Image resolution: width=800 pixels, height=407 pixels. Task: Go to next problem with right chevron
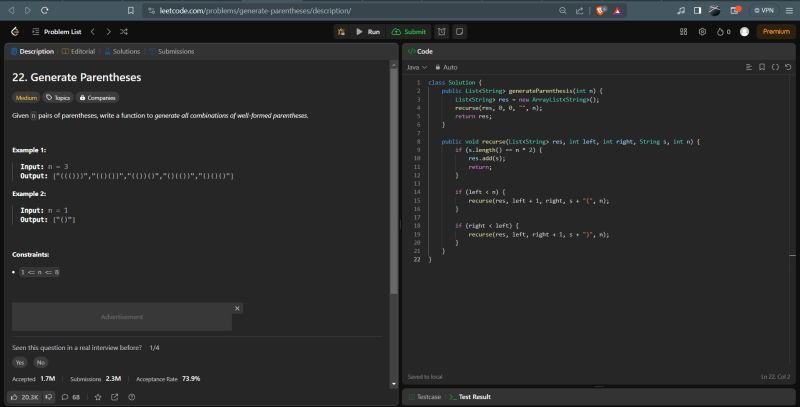(x=108, y=32)
